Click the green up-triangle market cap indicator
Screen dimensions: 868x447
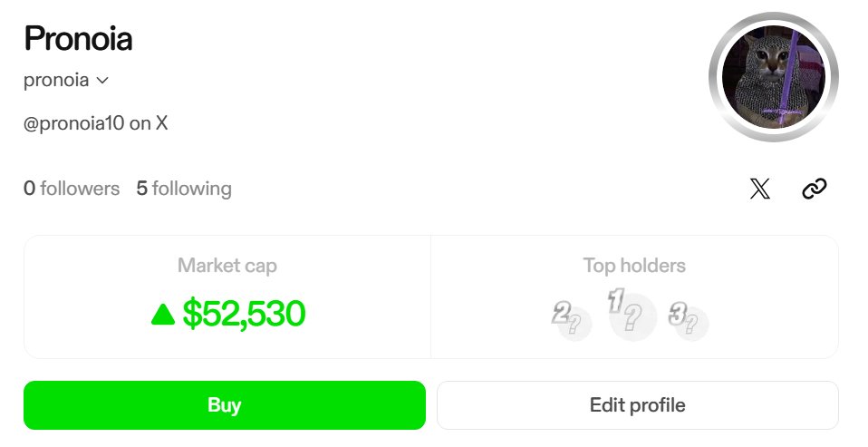[x=163, y=315]
